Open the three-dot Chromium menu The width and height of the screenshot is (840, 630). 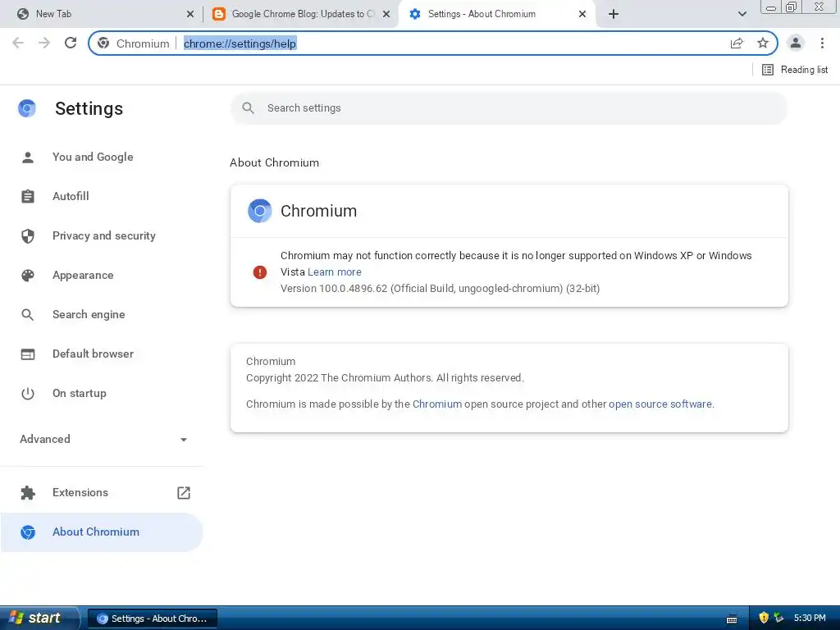pos(822,43)
